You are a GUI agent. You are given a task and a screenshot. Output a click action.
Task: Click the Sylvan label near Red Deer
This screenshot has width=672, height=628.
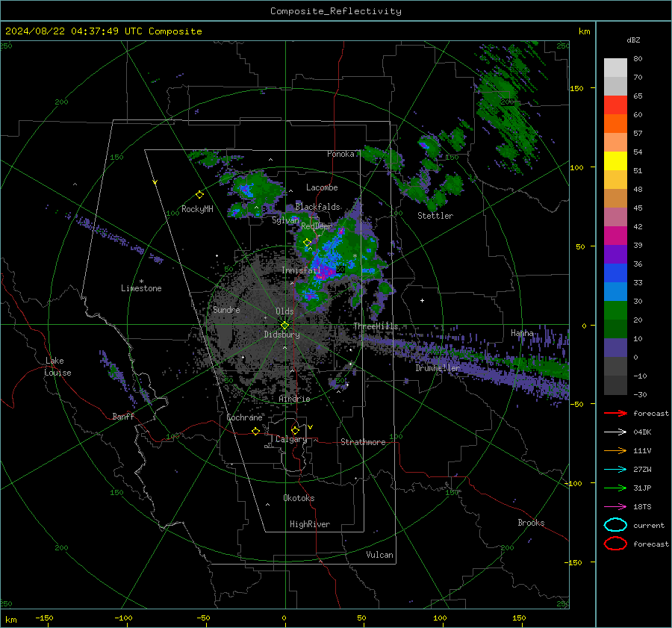(285, 220)
